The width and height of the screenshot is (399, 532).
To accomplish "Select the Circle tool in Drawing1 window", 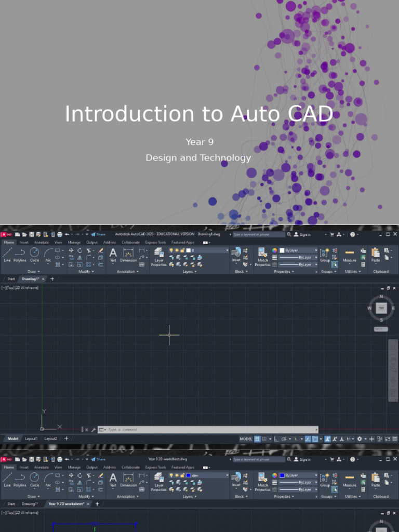I will pos(35,255).
